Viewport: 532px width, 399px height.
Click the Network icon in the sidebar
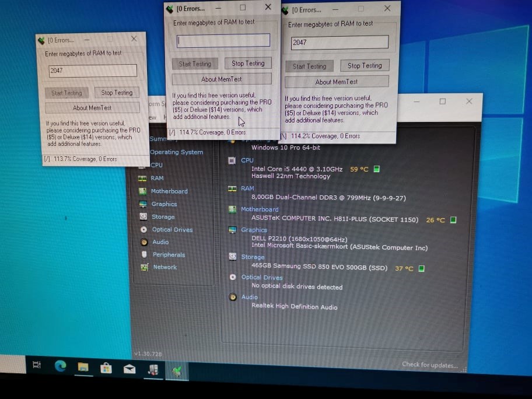pos(145,267)
